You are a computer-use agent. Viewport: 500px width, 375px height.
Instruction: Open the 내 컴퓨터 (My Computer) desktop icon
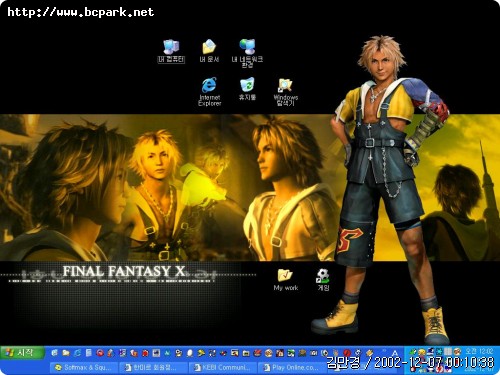171,51
